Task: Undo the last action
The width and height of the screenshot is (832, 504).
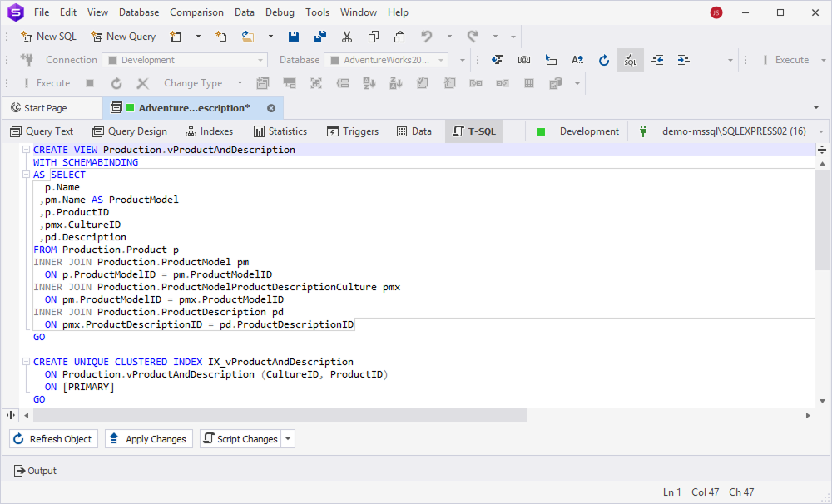Action: point(427,37)
